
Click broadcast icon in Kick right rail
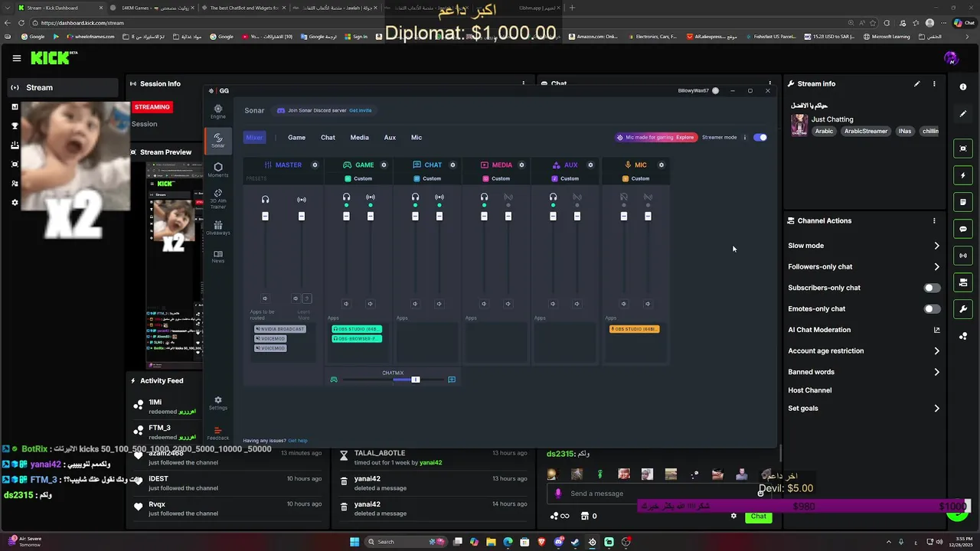(x=963, y=256)
